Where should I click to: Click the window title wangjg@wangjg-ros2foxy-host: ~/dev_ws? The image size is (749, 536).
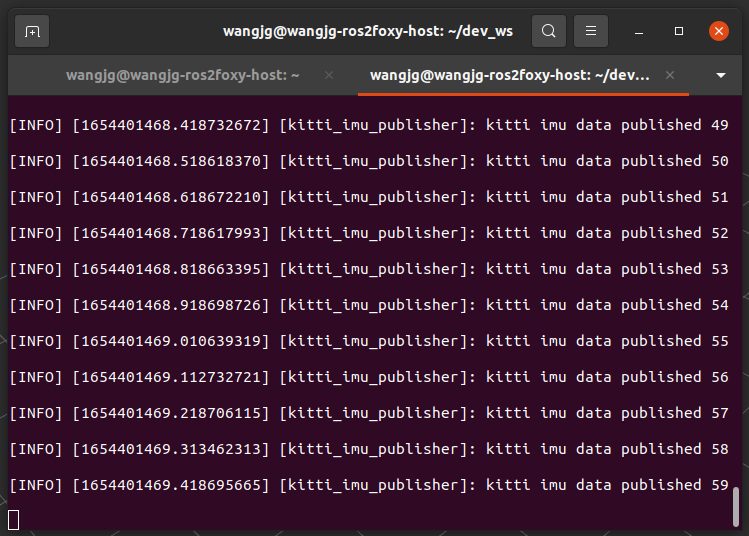point(368,32)
